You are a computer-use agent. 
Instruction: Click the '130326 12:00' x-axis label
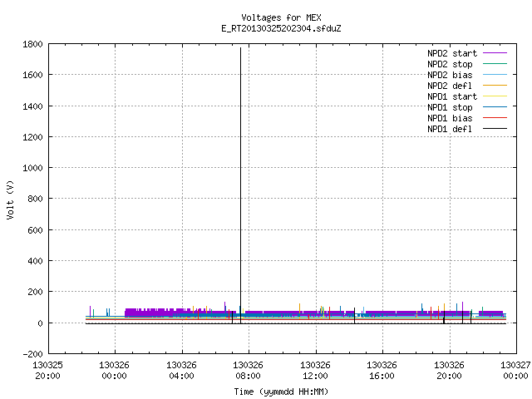point(315,371)
